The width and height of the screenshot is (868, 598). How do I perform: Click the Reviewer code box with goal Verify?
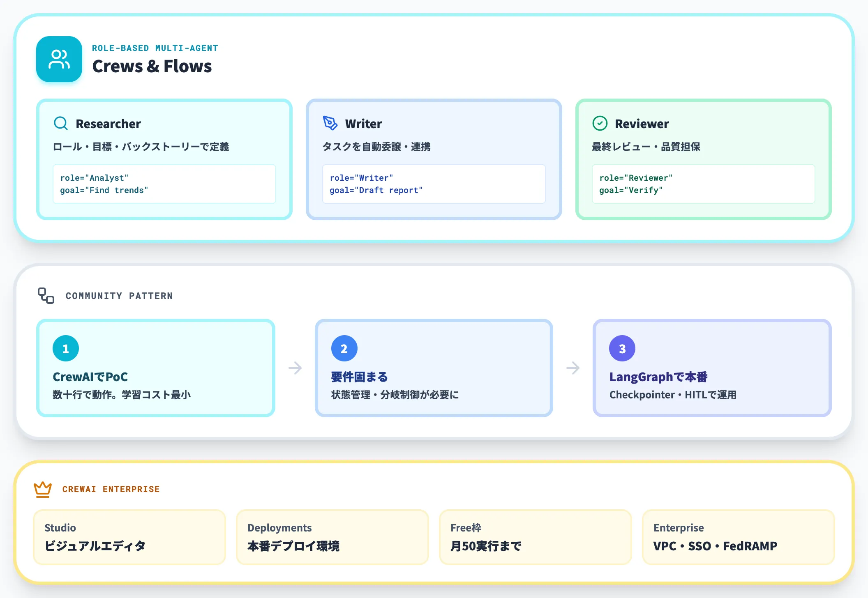(704, 184)
